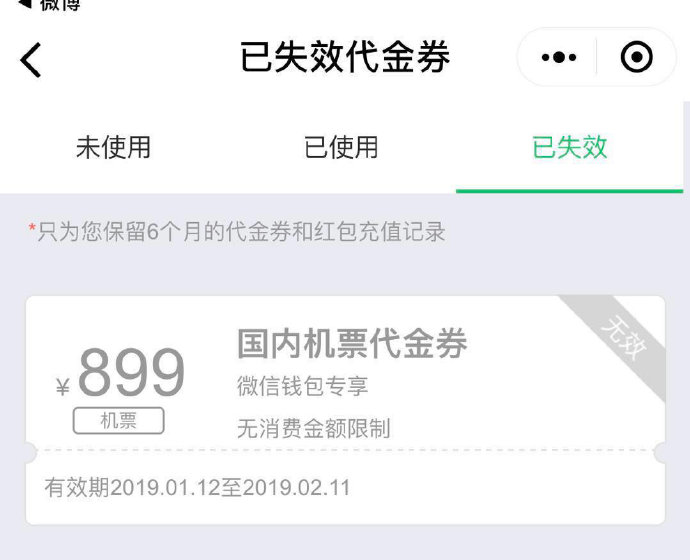
Task: Tap the mini program close target icon
Action: pos(636,57)
